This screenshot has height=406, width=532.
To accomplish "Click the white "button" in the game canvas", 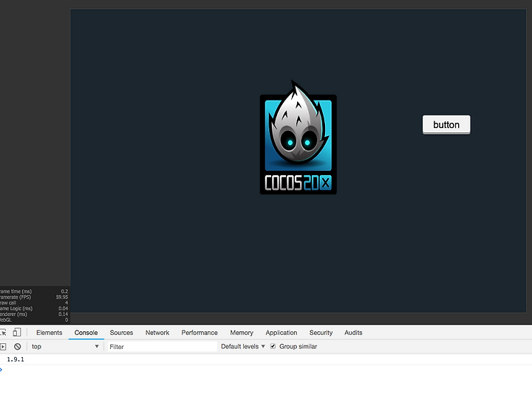I will pos(446,124).
